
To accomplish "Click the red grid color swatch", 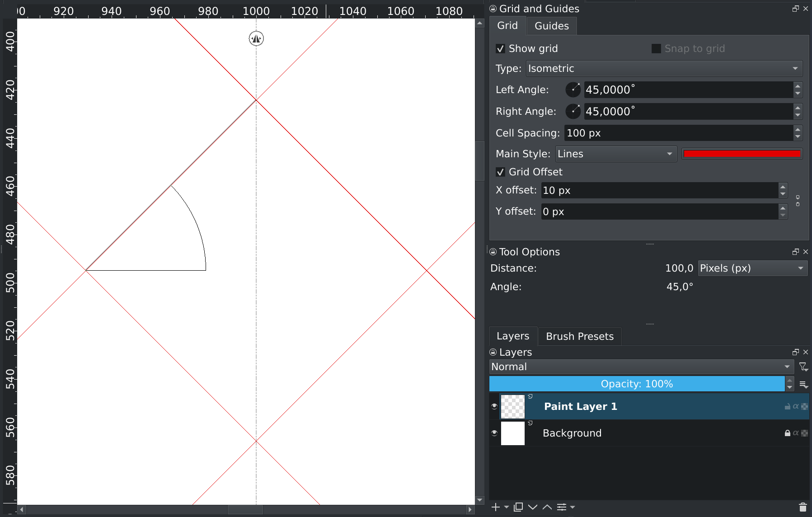I will coord(742,154).
